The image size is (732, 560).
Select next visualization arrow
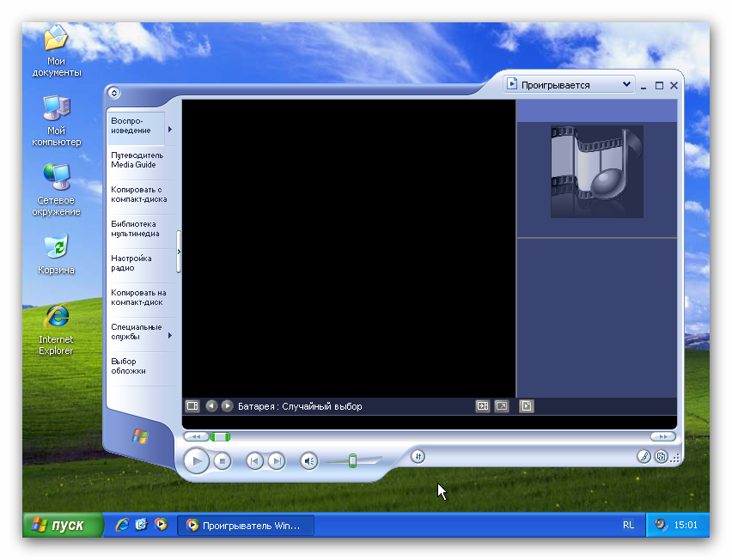point(228,406)
